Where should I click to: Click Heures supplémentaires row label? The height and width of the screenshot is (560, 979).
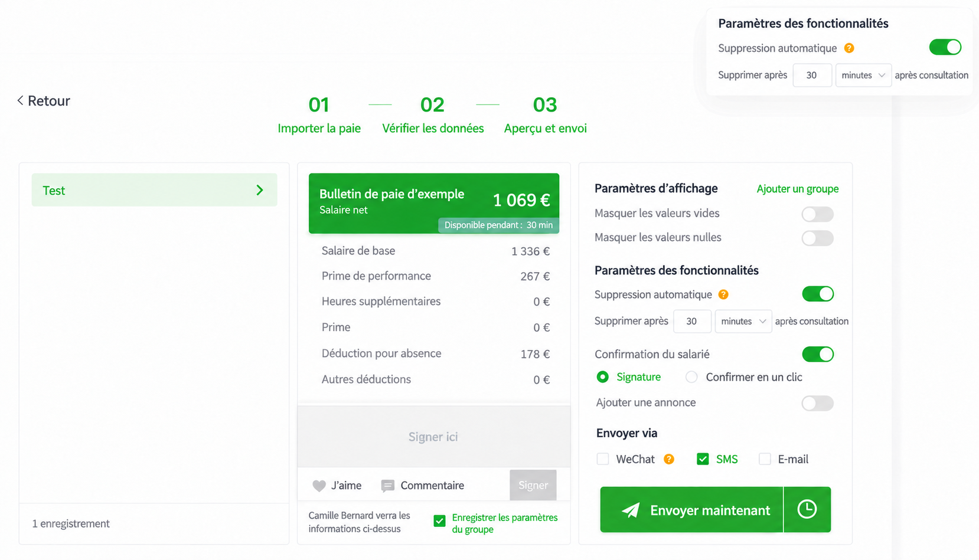click(381, 302)
